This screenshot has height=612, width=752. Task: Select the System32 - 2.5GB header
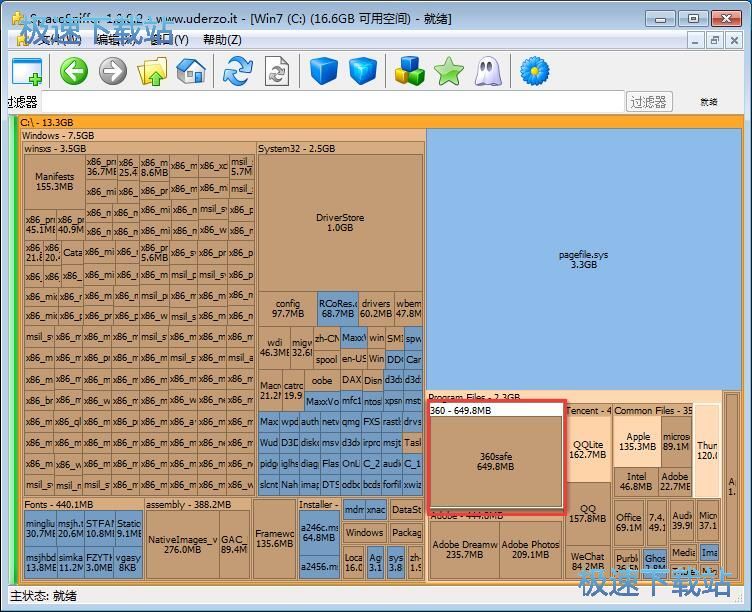point(341,148)
